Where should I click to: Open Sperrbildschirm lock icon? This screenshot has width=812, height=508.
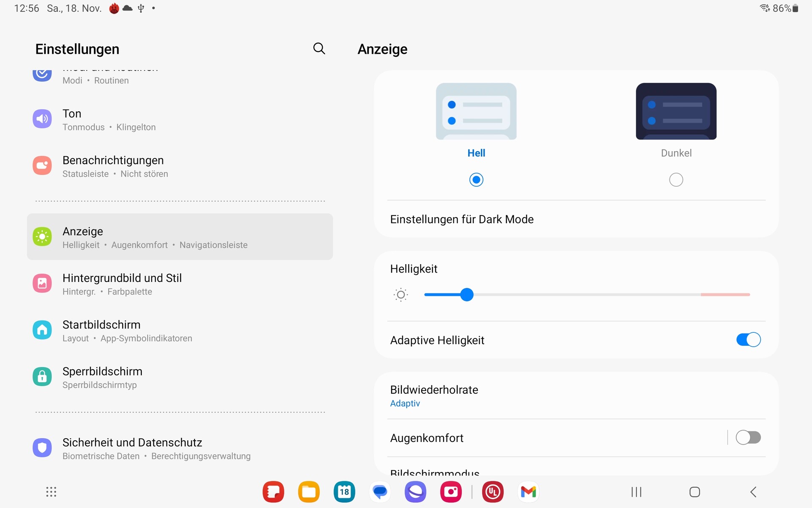pyautogui.click(x=42, y=376)
